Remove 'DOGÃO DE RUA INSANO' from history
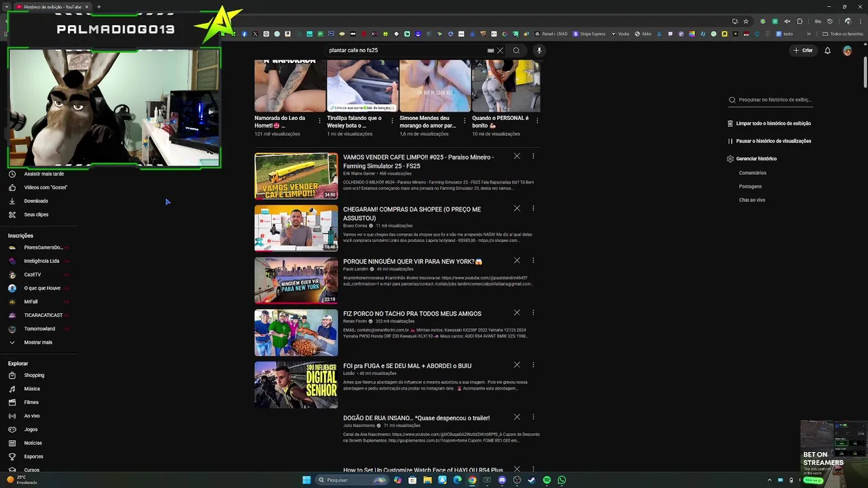This screenshot has width=868, height=488. pyautogui.click(x=517, y=417)
